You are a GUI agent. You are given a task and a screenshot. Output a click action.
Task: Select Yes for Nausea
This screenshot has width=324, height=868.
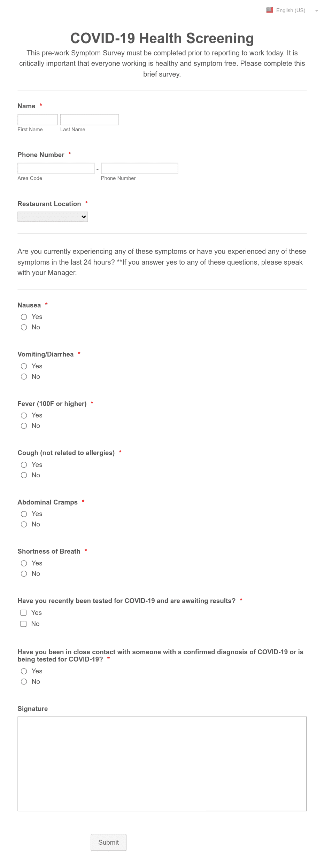click(24, 317)
